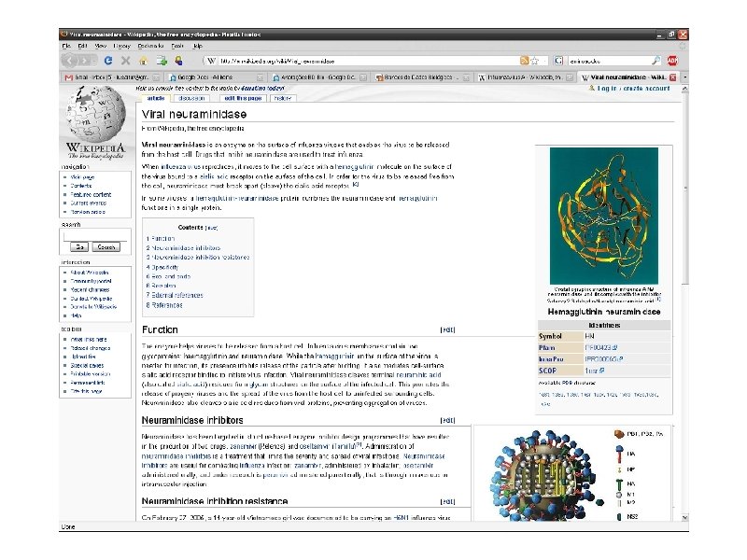Click the hemagglutinin link in second paragraph

pyautogui.click(x=355, y=167)
